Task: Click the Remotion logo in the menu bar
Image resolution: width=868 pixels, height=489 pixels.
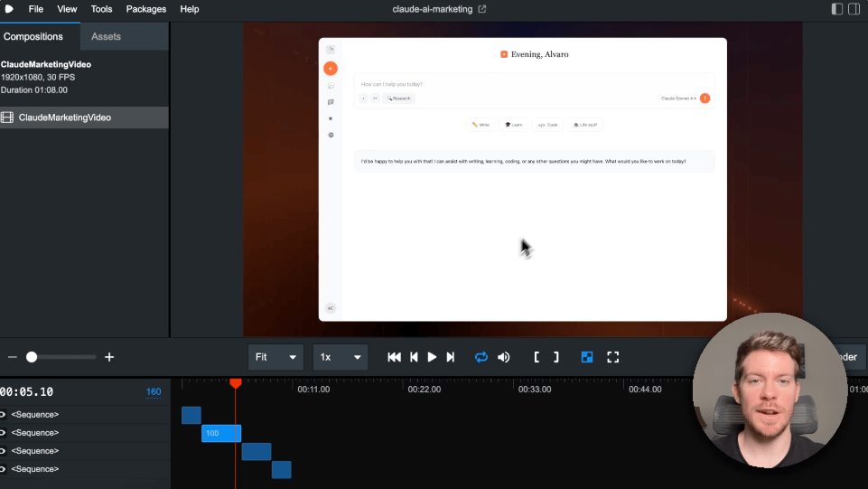Action: (x=9, y=9)
